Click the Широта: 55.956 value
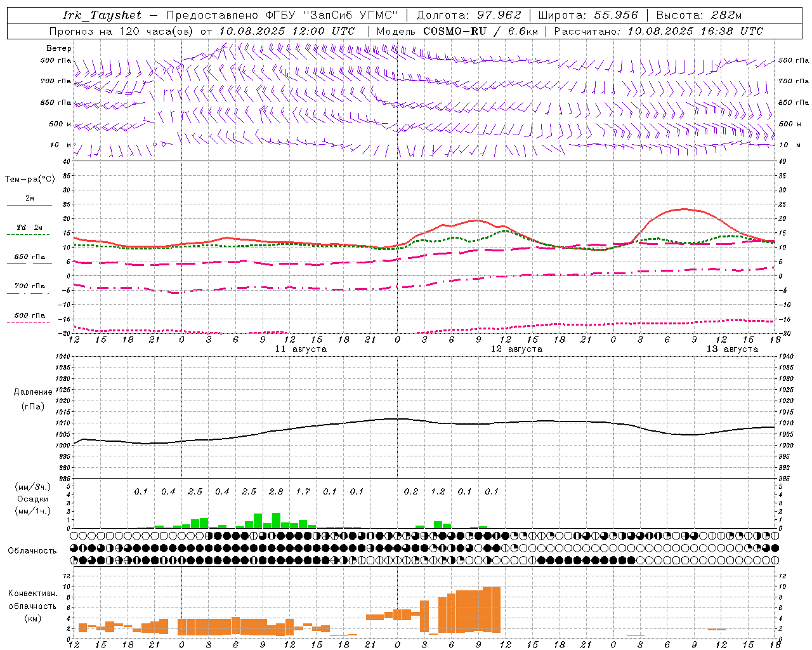Viewport: 812px width, 650px height. coord(588,15)
